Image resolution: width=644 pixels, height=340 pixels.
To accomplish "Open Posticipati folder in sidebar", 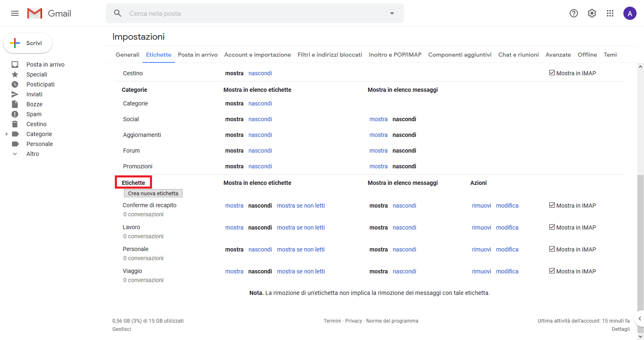I will click(x=40, y=84).
